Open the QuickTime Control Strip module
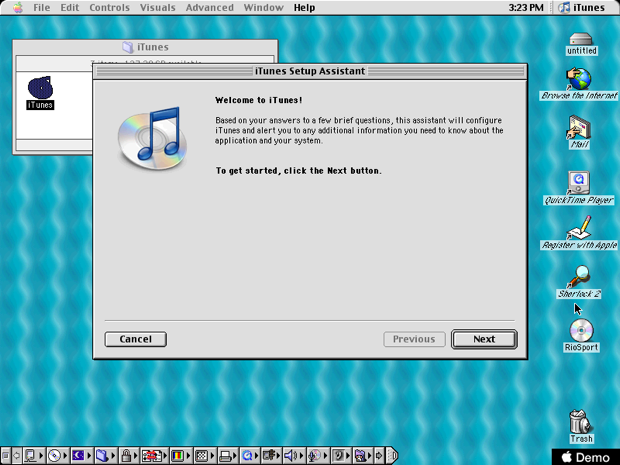Screen dimensions: 620x465 coord(250,456)
